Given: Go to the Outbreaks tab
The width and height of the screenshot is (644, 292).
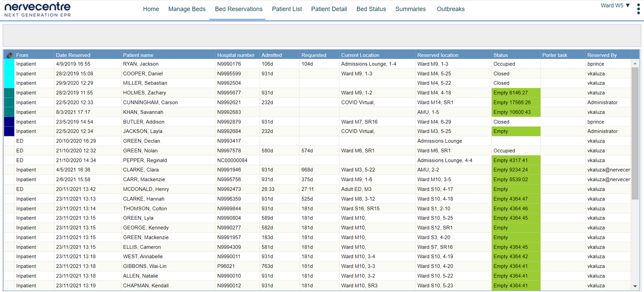Looking at the screenshot, I should (x=450, y=9).
